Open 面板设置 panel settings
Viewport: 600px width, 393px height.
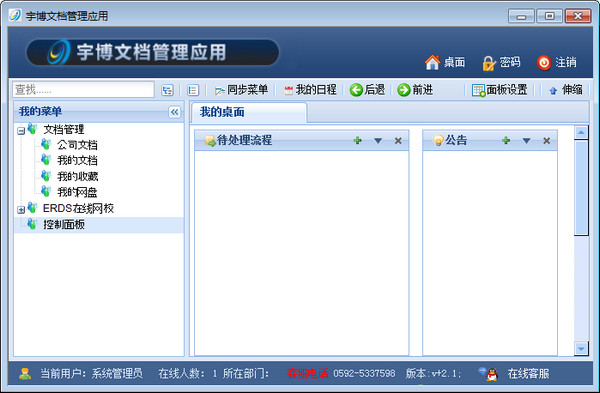500,90
